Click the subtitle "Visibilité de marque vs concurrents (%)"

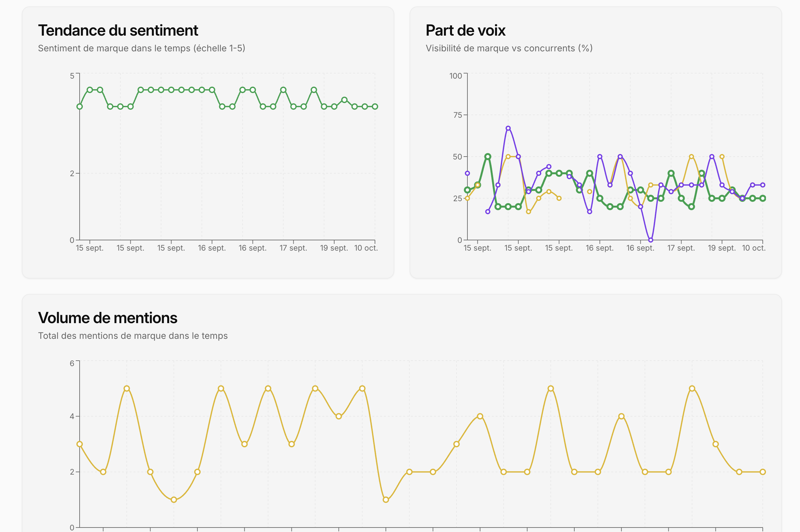509,48
